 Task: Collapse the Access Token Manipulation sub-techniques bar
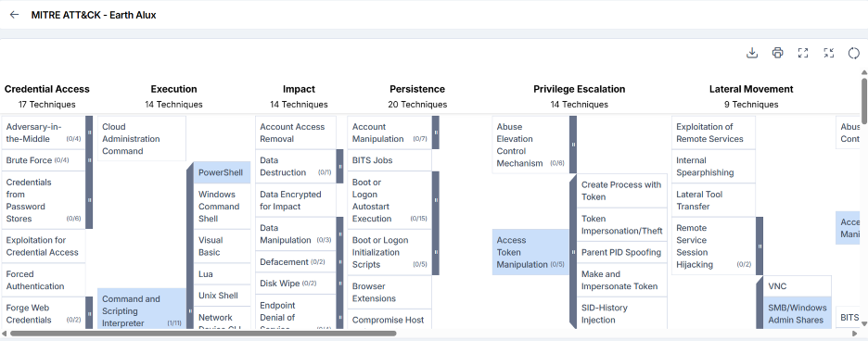pos(573,252)
